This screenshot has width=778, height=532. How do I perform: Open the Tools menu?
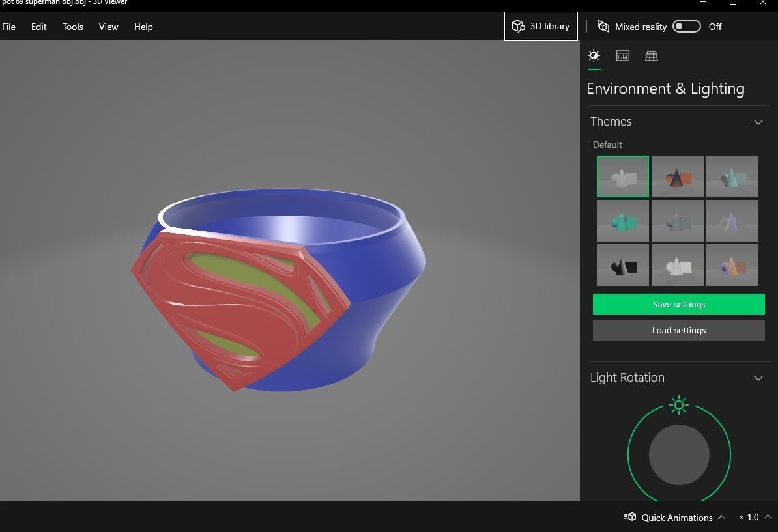72,27
